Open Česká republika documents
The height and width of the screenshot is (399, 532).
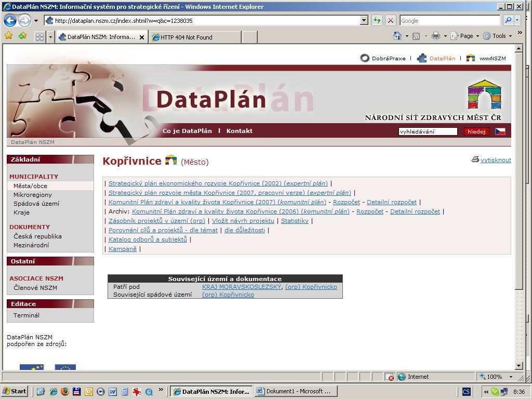click(x=37, y=236)
